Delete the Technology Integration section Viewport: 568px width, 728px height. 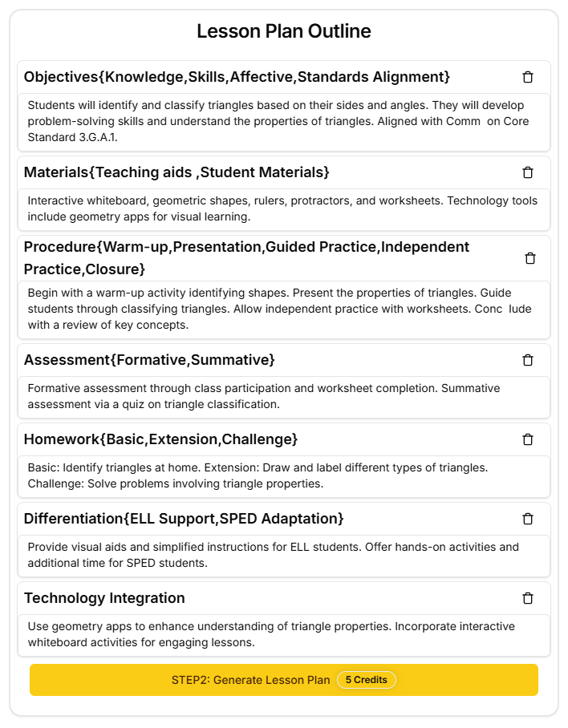pos(528,598)
